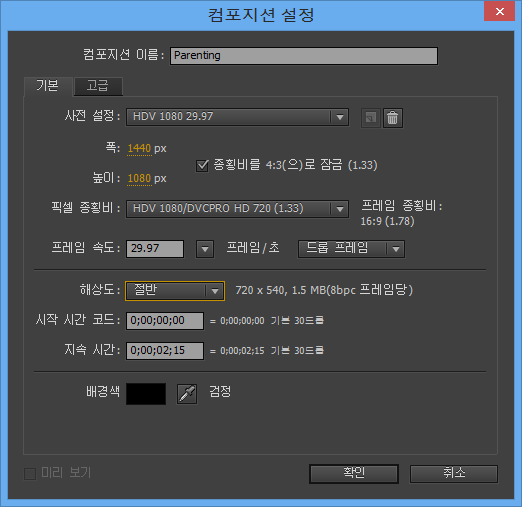Enable the 미리 보기 checkbox

click(30, 474)
